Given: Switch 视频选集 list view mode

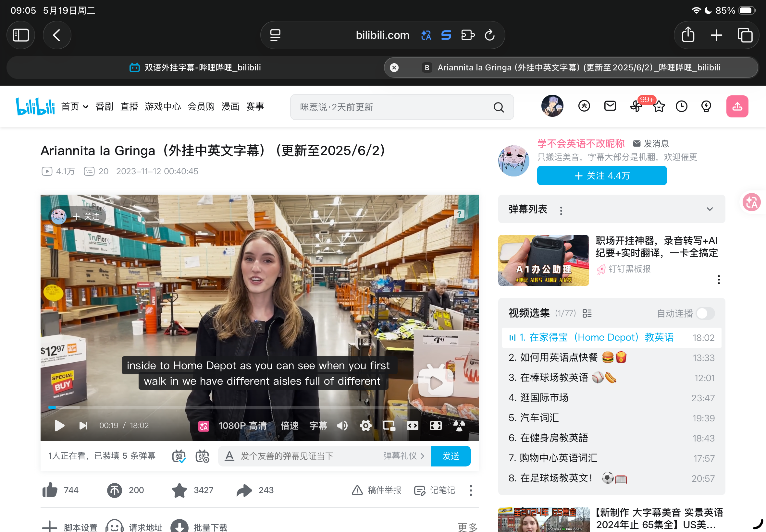Looking at the screenshot, I should tap(587, 313).
